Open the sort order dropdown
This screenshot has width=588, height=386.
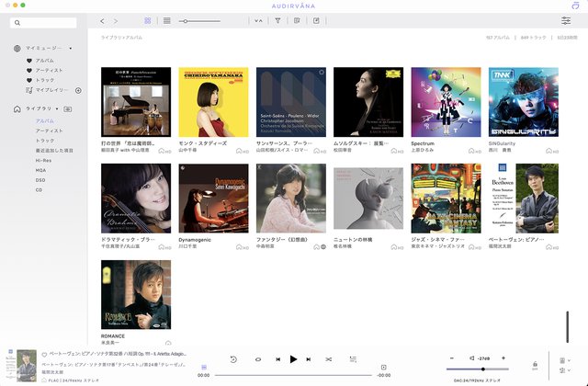coord(256,20)
